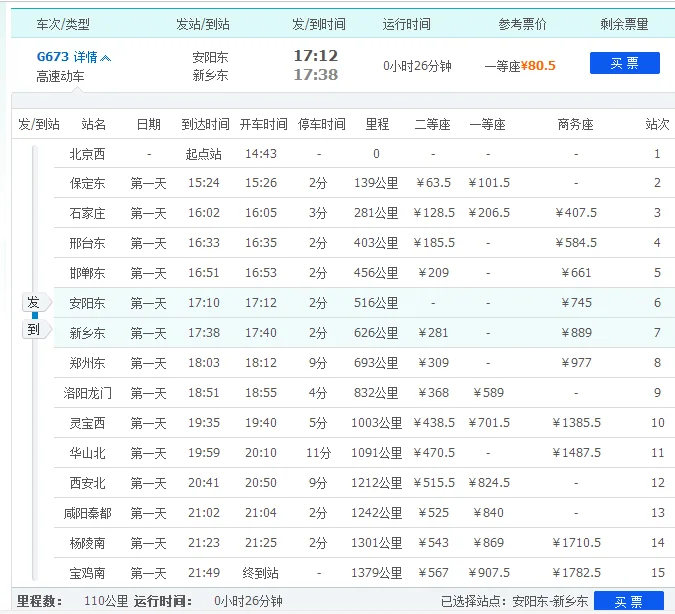Viewport: 675px width, 614px height.
Task: Click 一等座 price ¥101.5 for 保定东
Action: tap(489, 183)
